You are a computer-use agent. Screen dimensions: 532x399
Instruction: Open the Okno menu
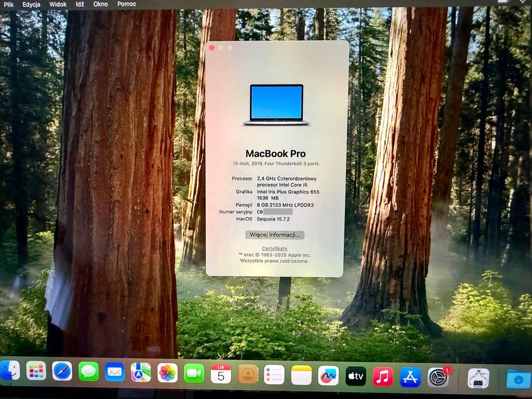click(x=100, y=4)
